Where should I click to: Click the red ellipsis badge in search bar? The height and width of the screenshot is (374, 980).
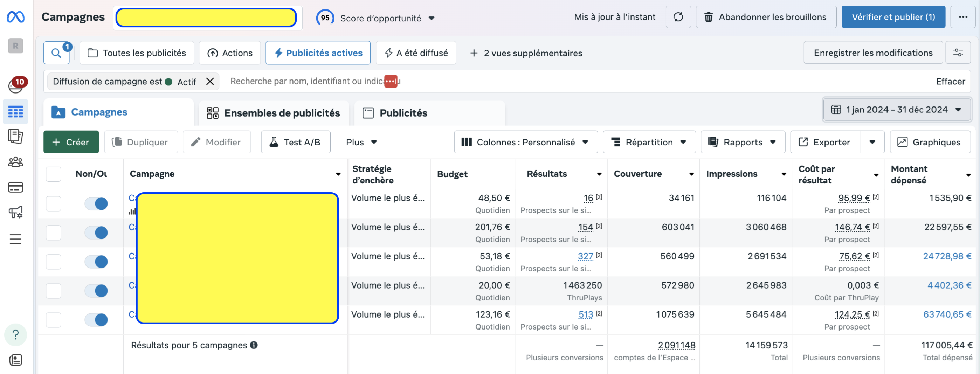[x=391, y=81]
